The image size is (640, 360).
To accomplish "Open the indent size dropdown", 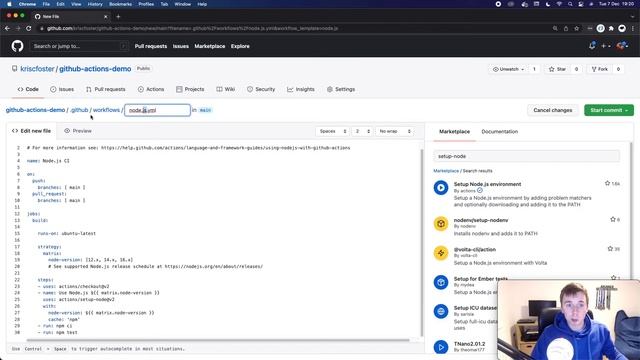I will [362, 131].
